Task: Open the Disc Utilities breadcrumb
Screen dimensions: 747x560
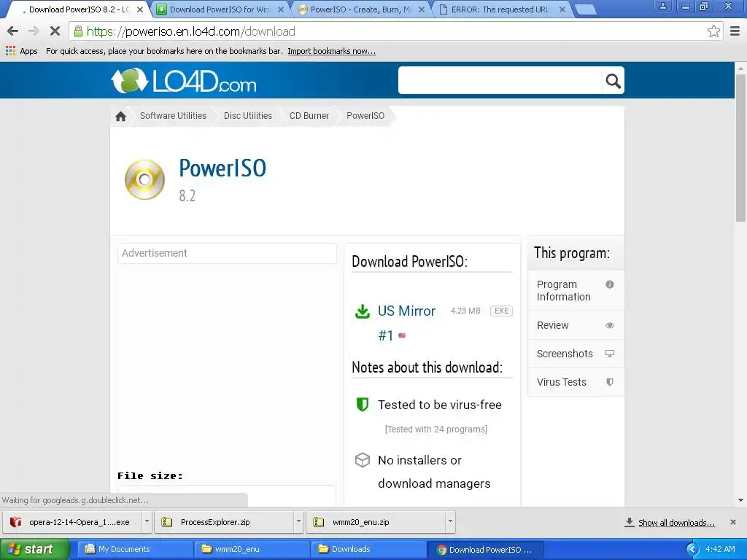Action: [x=248, y=116]
